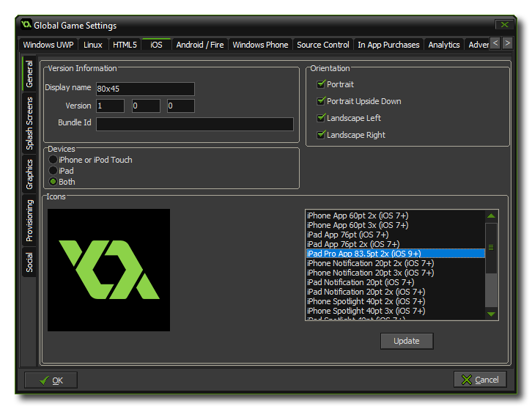Select iPhone or iPod Touch radio option

point(53,160)
